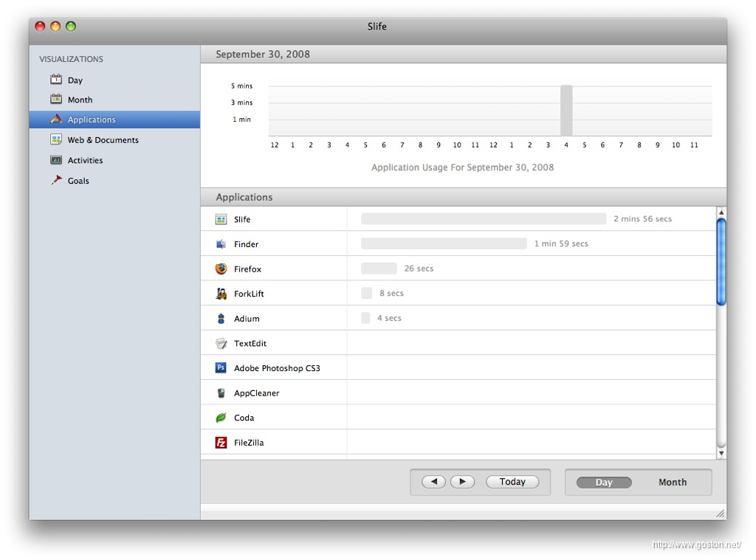Image resolution: width=756 pixels, height=560 pixels.
Task: Click the Day calendar icon in sidebar
Action: (x=56, y=79)
